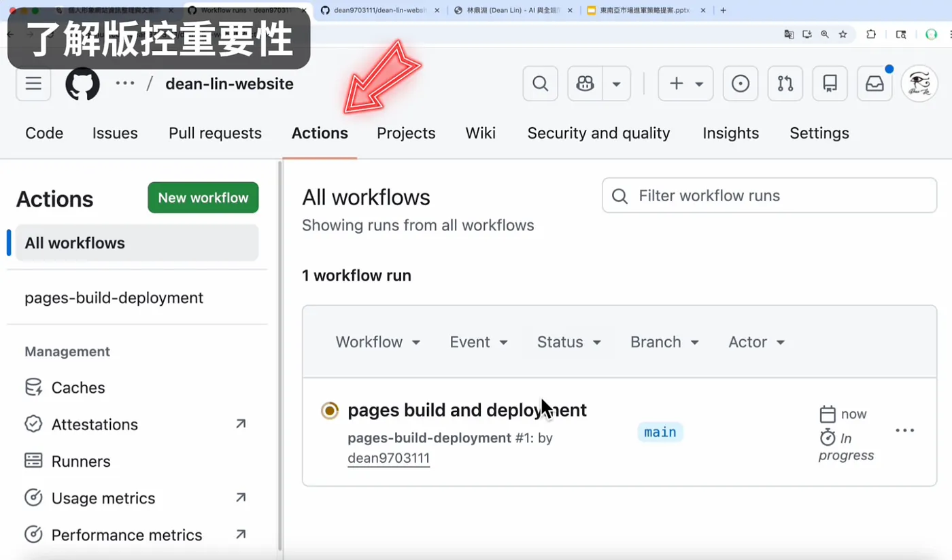Open the notifications inbox icon
Image resolution: width=952 pixels, height=560 pixels.
[874, 84]
